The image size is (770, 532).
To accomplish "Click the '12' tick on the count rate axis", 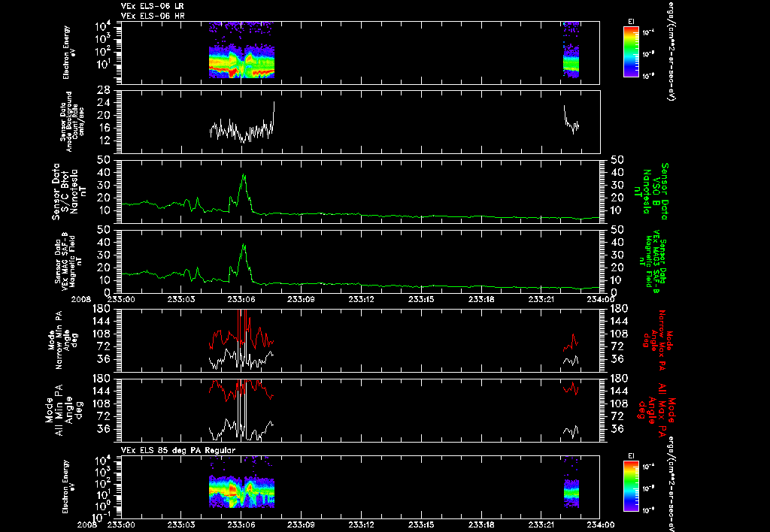I will [104, 141].
